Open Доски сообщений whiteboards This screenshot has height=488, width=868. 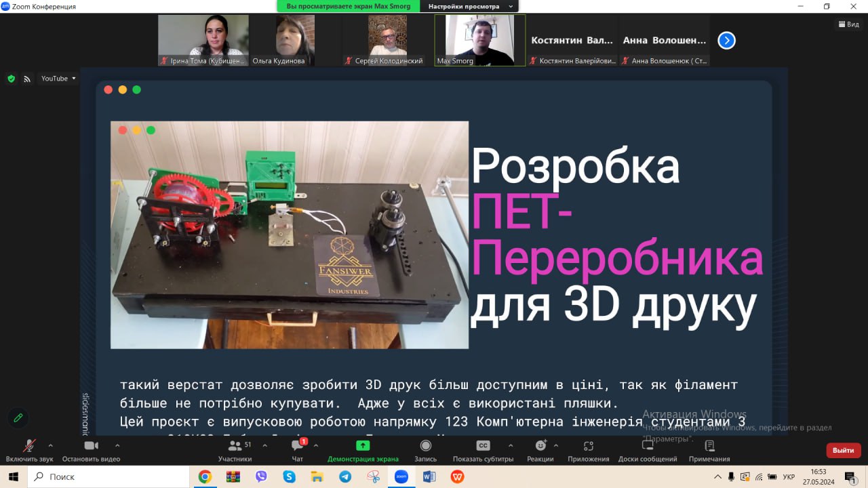(647, 446)
